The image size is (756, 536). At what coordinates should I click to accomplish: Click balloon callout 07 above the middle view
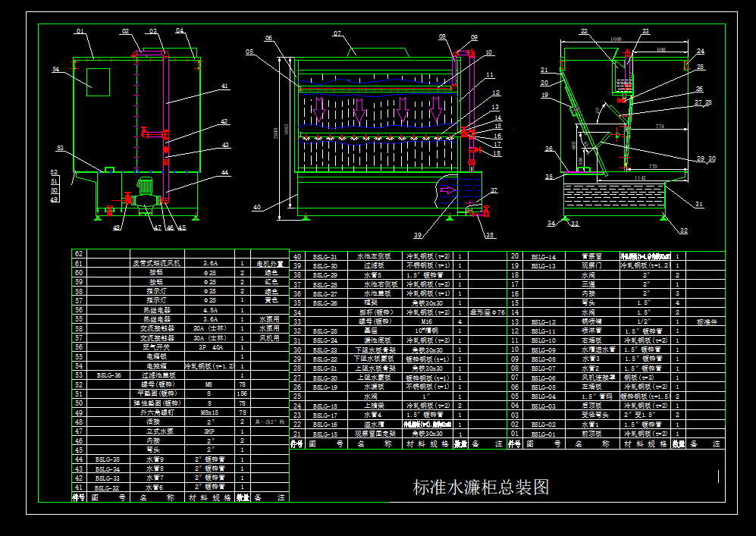[337, 33]
